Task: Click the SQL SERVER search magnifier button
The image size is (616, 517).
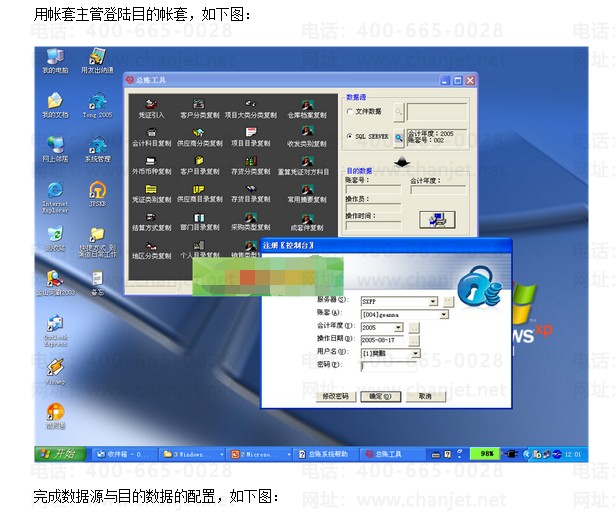Action: [399, 138]
